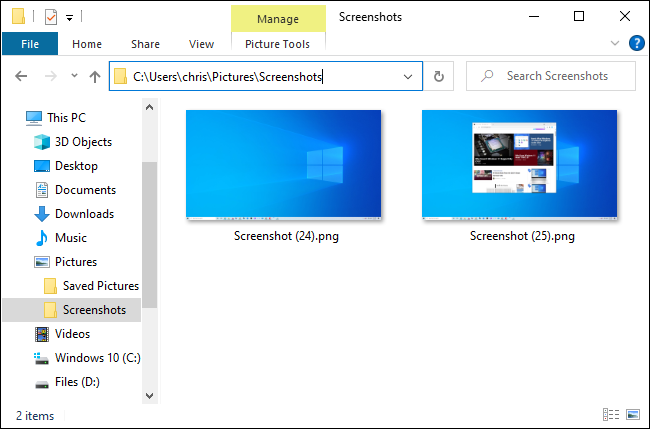The width and height of the screenshot is (650, 429).
Task: Click the Back navigation arrow
Action: tap(21, 76)
